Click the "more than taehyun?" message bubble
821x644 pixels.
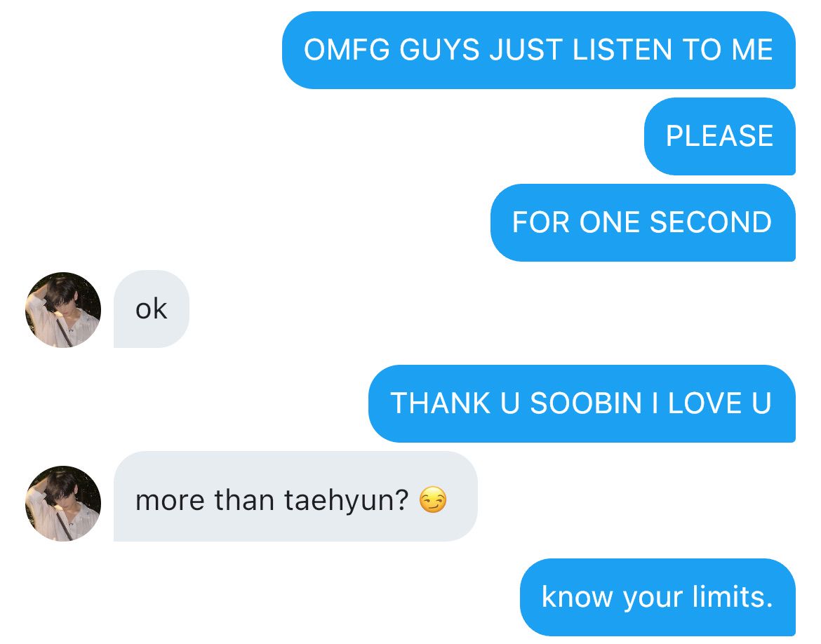click(295, 497)
